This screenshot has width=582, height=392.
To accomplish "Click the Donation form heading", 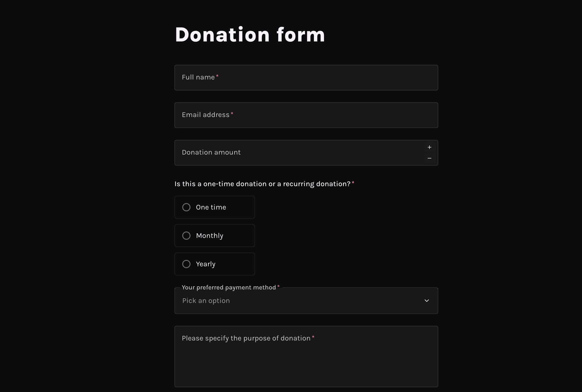I will point(249,34).
